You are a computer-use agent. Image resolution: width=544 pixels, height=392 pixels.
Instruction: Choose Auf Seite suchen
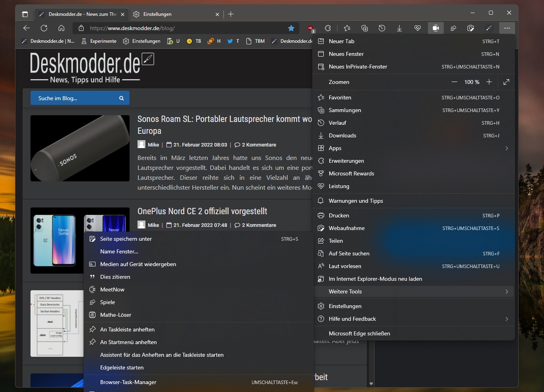pyautogui.click(x=414, y=253)
